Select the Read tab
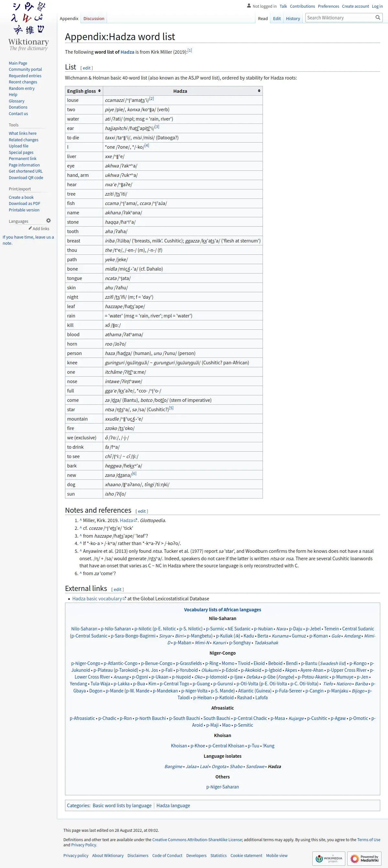388x868 pixels. coord(263,18)
